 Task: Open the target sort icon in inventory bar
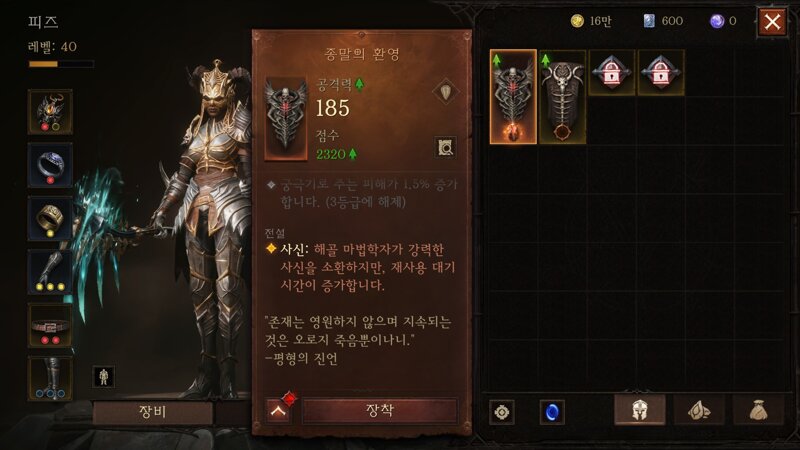(502, 412)
